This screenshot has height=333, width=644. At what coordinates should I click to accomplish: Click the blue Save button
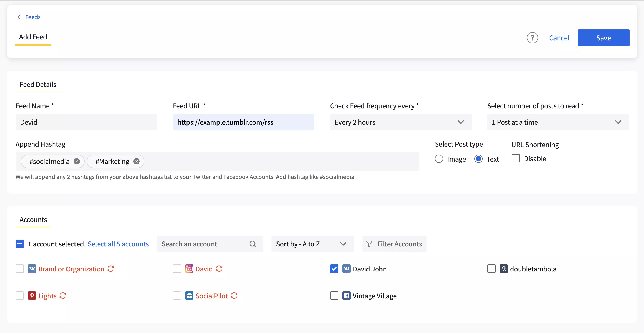tap(603, 38)
